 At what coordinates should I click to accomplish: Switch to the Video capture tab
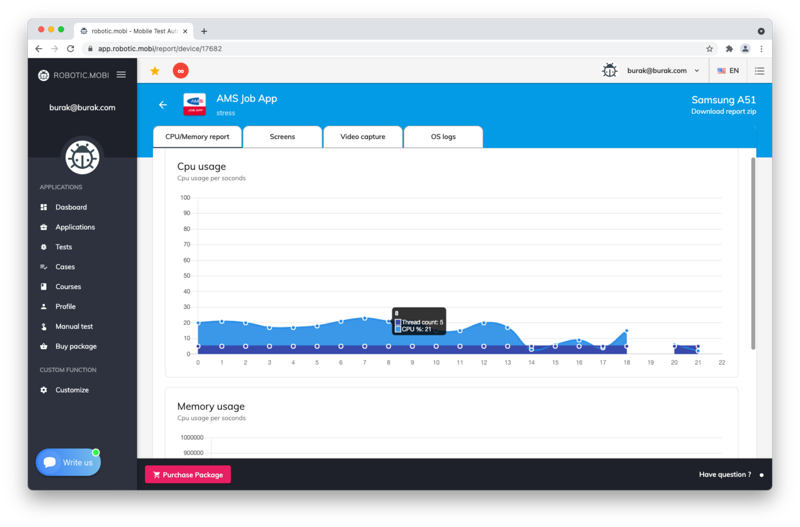coord(362,137)
